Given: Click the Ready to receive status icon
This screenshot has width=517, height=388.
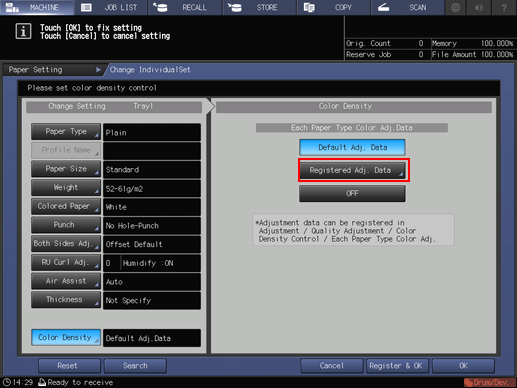Looking at the screenshot, I should click(x=42, y=382).
